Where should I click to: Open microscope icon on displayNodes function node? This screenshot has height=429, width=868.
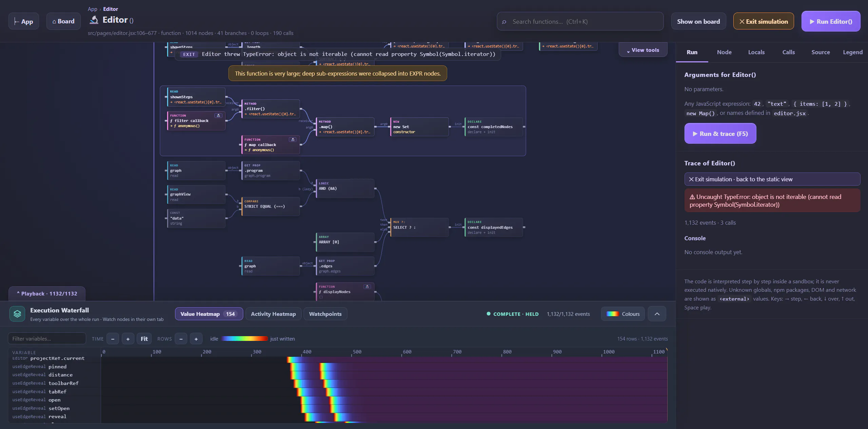[367, 287]
